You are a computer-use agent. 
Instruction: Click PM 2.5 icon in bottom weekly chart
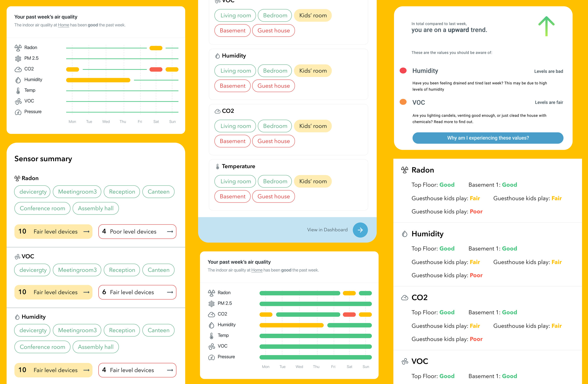[211, 304]
